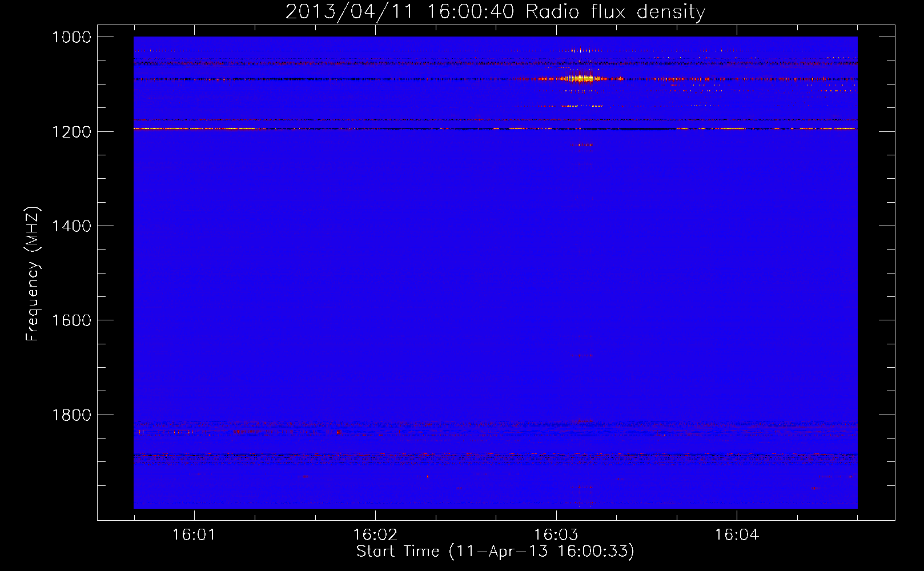The image size is (924, 571).
Task: Click the 1600 frequency tick label
Action: tap(72, 320)
